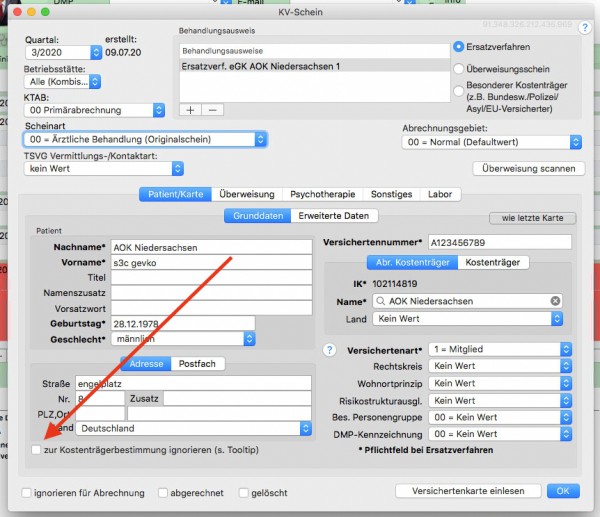Switch to the Psychotherapie tab
The height and width of the screenshot is (517, 600).
323,194
